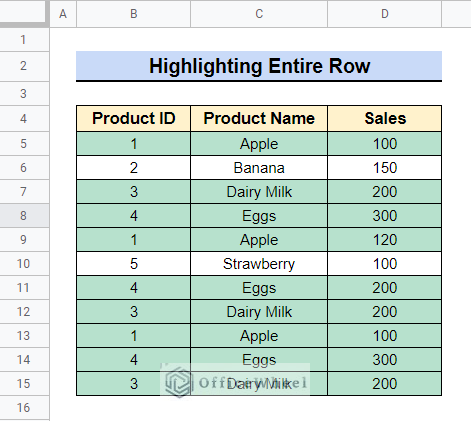This screenshot has width=471, height=421.
Task: Select the Banana cell
Action: (259, 168)
